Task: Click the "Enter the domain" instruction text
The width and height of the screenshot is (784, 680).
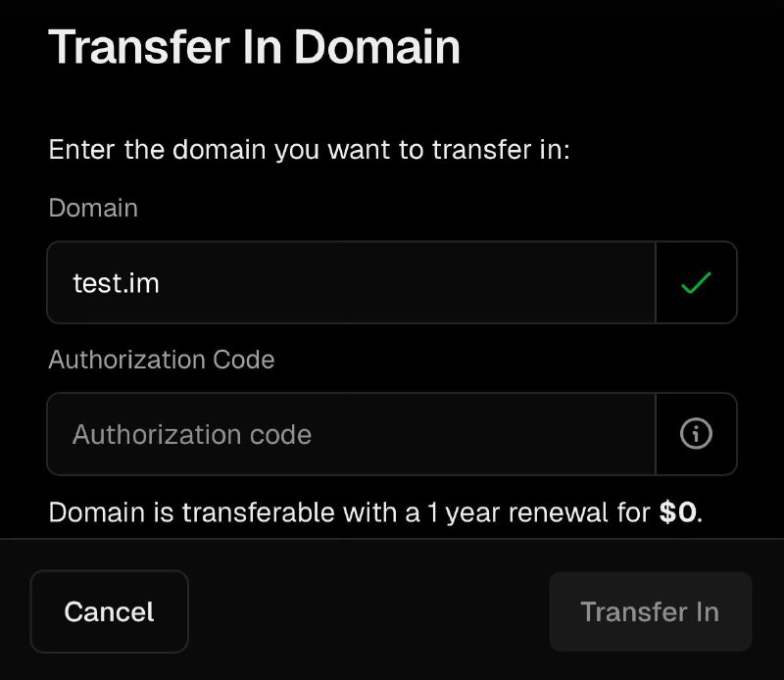Action: tap(309, 152)
